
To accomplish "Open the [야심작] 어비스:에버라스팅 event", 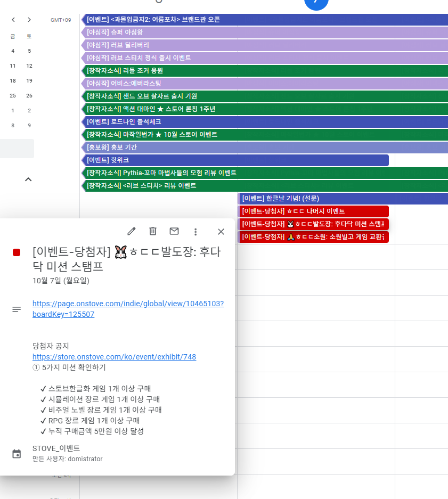I will tap(264, 84).
